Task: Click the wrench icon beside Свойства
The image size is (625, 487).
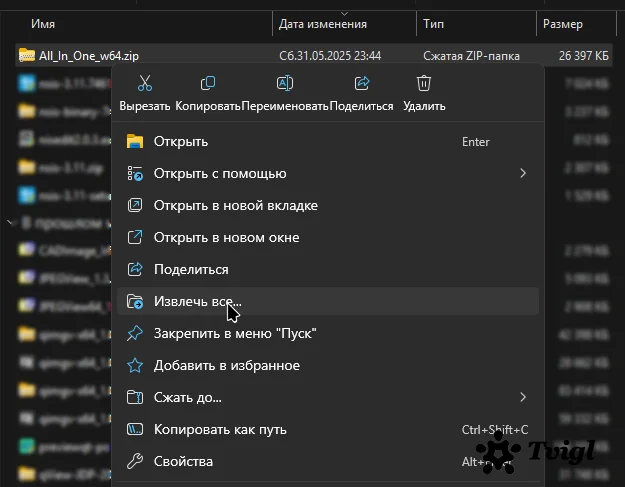Action: [x=135, y=461]
